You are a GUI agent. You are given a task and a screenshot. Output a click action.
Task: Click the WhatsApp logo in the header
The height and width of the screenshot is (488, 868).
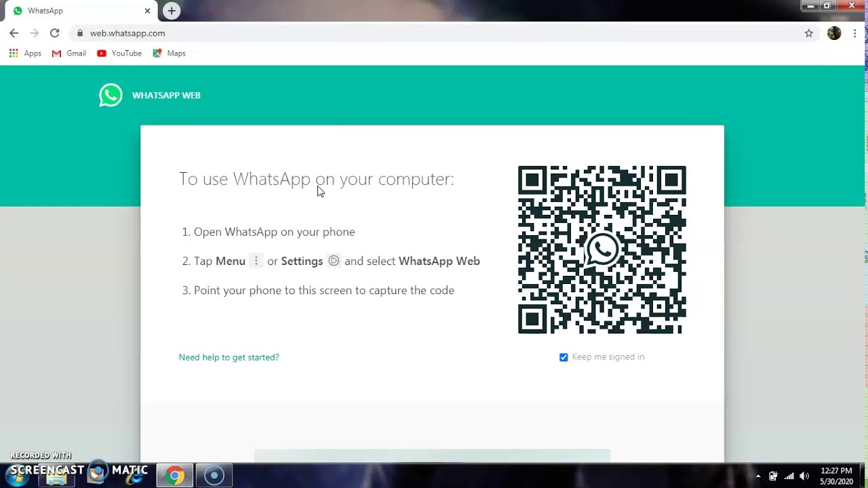click(x=111, y=95)
